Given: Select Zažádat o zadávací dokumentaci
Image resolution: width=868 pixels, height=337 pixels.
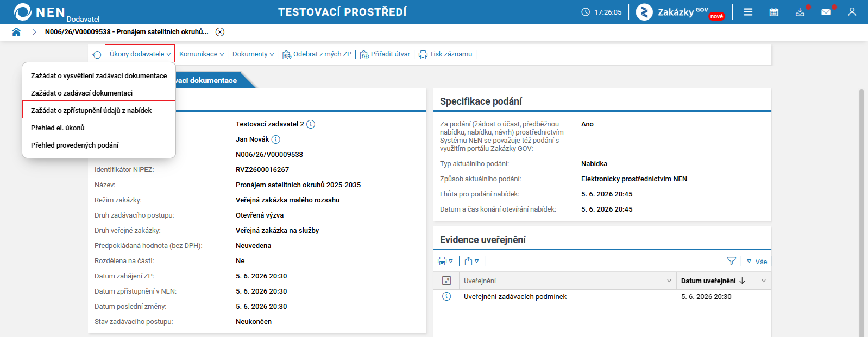Looking at the screenshot, I should (99, 93).
